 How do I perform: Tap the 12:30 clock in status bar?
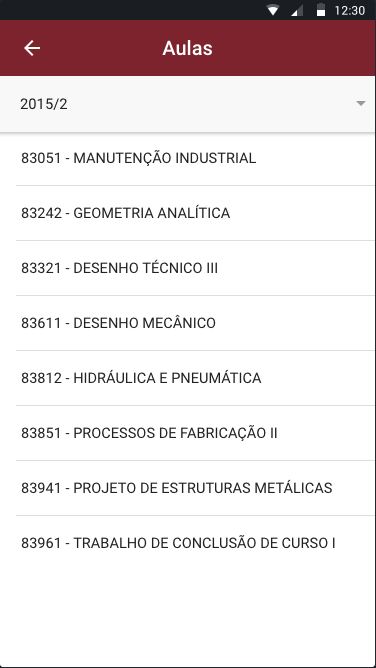350,10
